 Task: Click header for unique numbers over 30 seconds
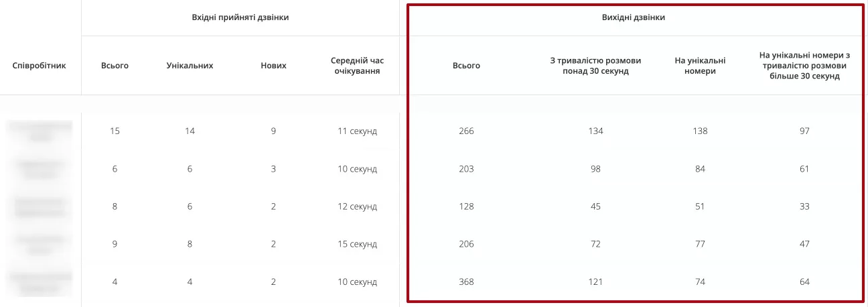[x=804, y=66]
